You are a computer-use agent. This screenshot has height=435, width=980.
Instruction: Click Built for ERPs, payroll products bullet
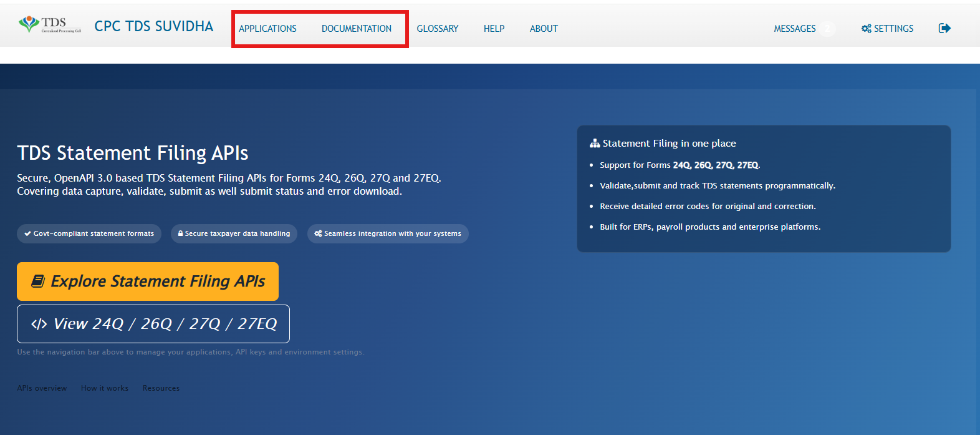tap(710, 227)
